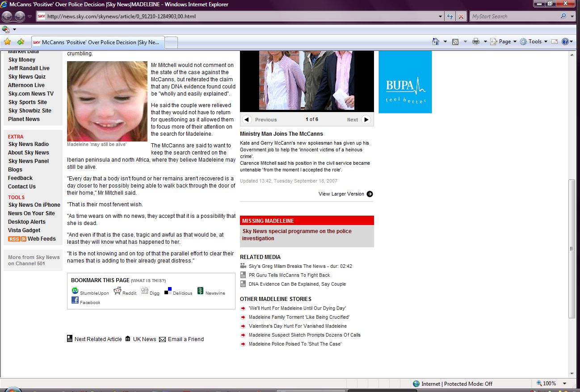Screen dimensions: 580x392
Task: Click the Stop loading icon
Action: pyautogui.click(x=461, y=17)
